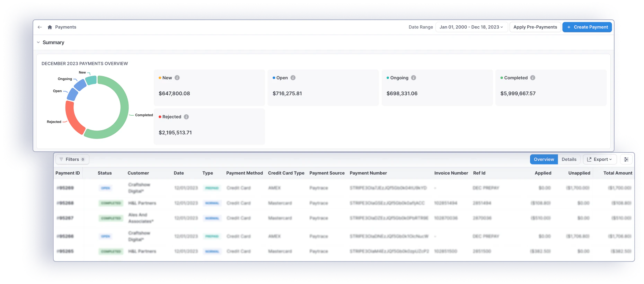Screen dimensions: 644x284
Task: Click Create Payment button
Action: coord(587,27)
